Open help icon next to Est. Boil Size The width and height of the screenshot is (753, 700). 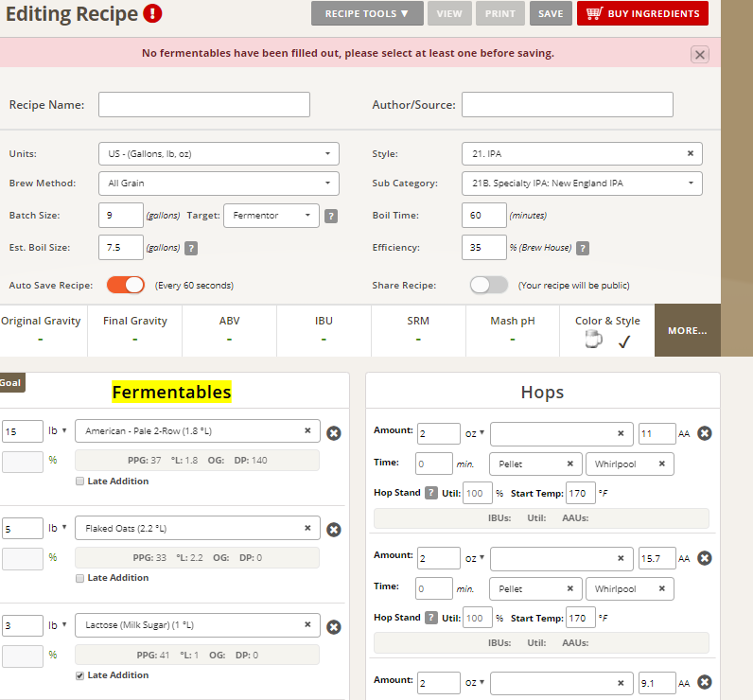(191, 248)
